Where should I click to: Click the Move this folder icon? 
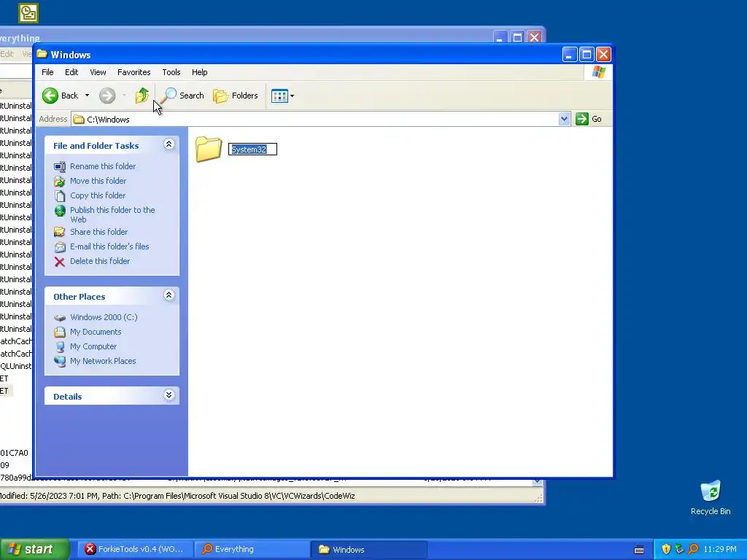click(x=60, y=182)
